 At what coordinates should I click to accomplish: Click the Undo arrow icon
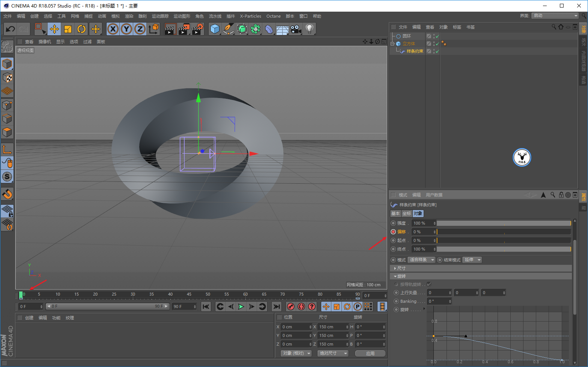tap(10, 29)
